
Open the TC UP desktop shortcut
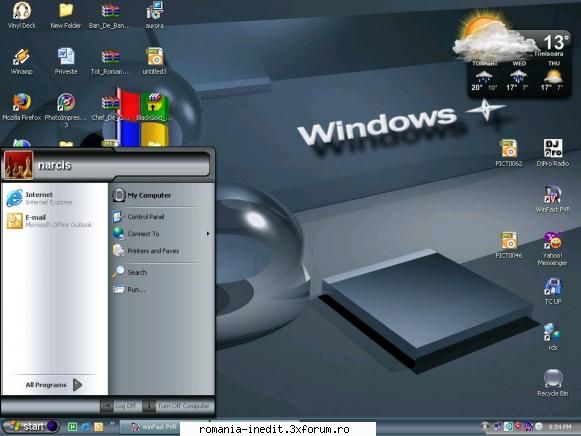tap(552, 291)
